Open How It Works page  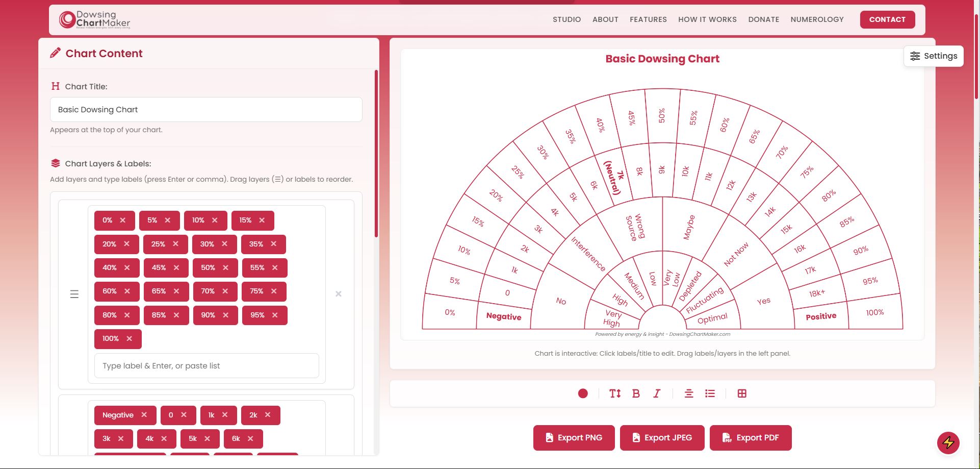pyautogui.click(x=707, y=19)
